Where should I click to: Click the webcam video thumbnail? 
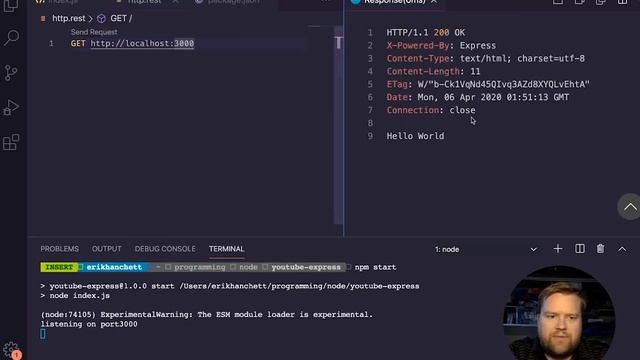(x=559, y=314)
